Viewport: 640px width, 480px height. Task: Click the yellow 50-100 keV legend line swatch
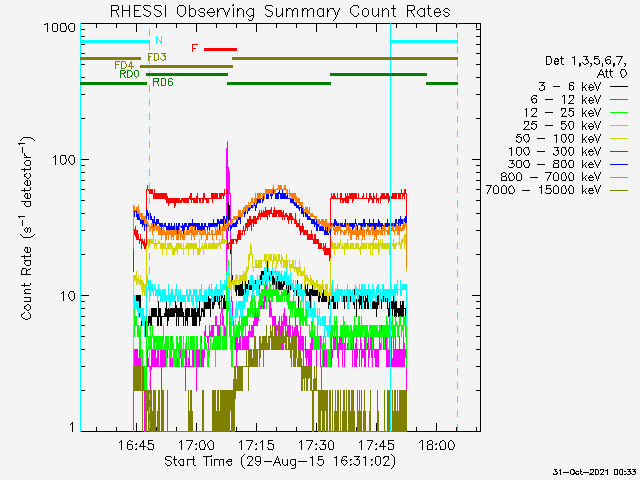click(619, 139)
